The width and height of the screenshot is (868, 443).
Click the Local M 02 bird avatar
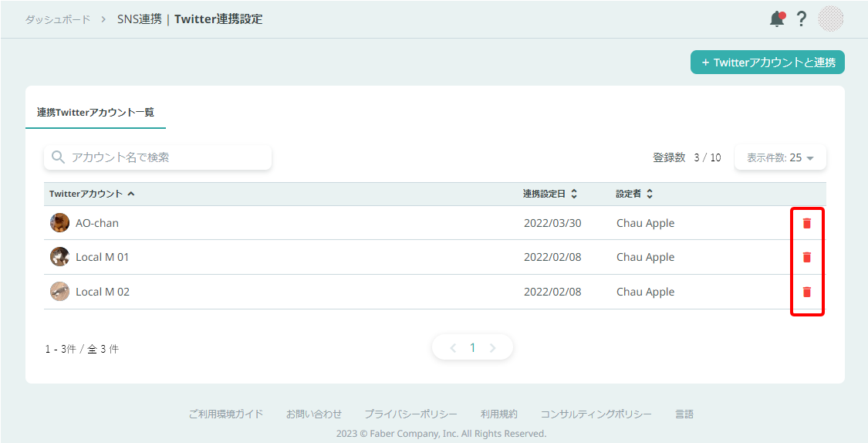click(x=59, y=292)
